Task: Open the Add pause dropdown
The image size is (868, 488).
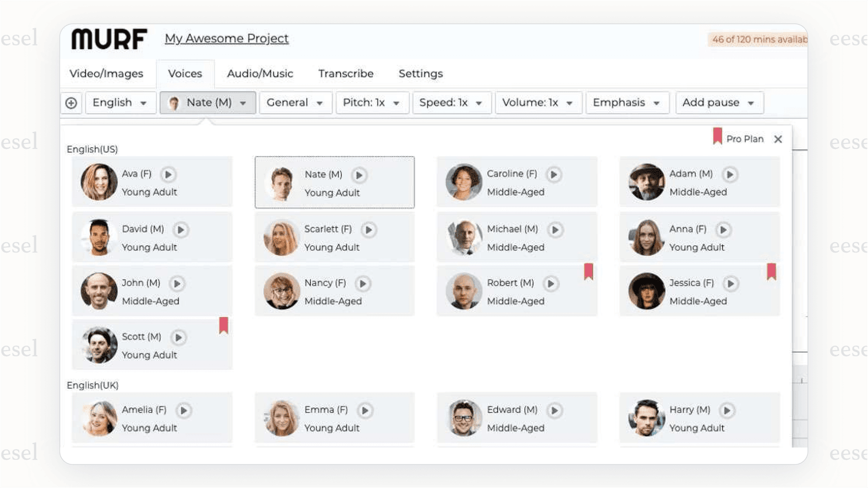Action: pos(719,103)
